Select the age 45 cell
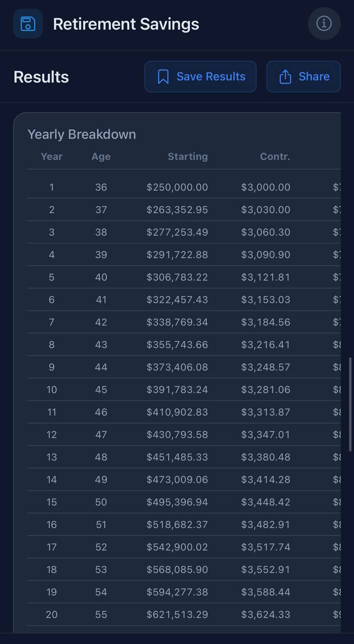 [x=101, y=389]
